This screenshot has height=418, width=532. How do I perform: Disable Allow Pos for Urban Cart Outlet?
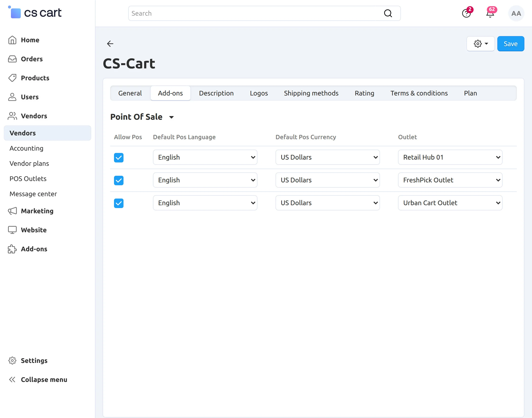pyautogui.click(x=119, y=203)
